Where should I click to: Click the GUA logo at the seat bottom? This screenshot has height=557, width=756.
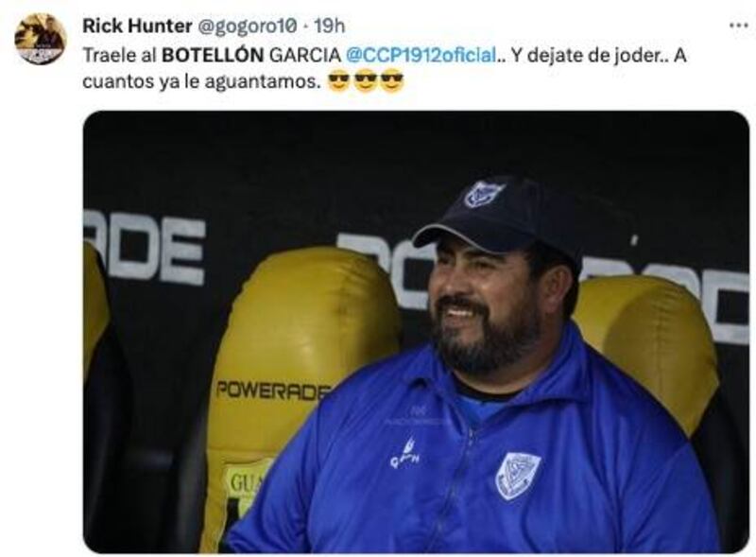246,481
